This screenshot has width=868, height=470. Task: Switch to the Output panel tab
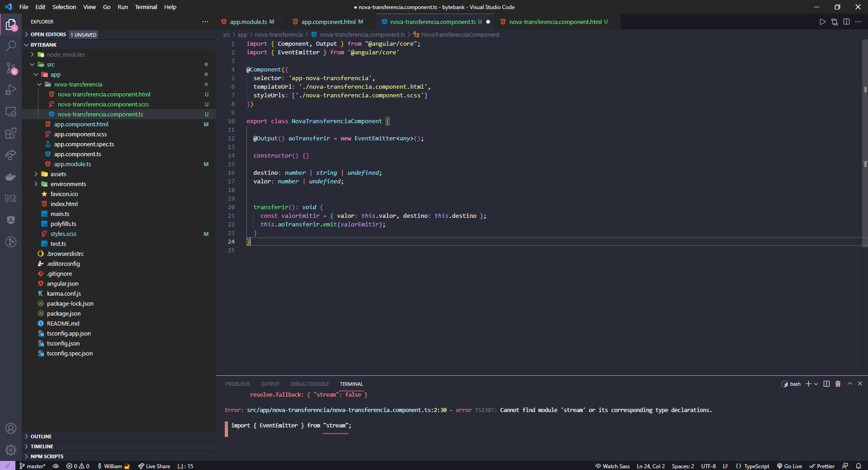click(x=270, y=384)
